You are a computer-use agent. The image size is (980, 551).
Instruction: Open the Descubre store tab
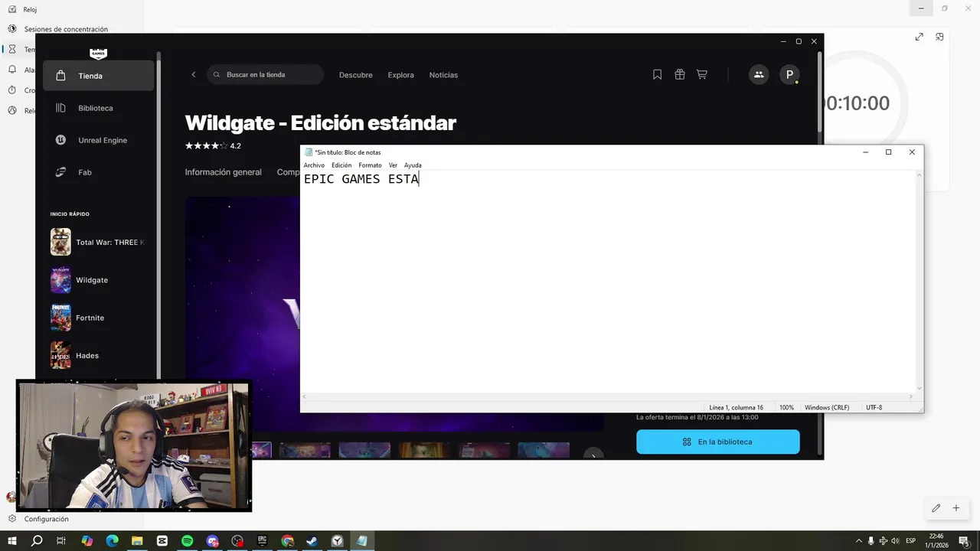pos(356,75)
